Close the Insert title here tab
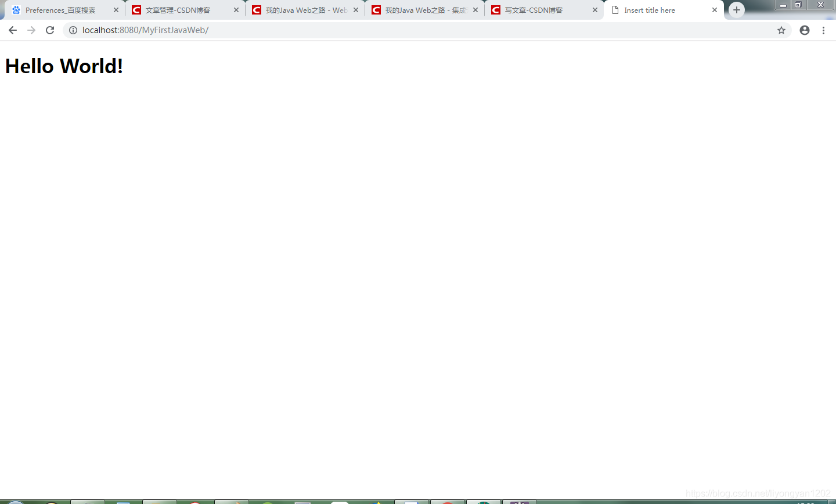The height and width of the screenshot is (504, 836). [715, 10]
